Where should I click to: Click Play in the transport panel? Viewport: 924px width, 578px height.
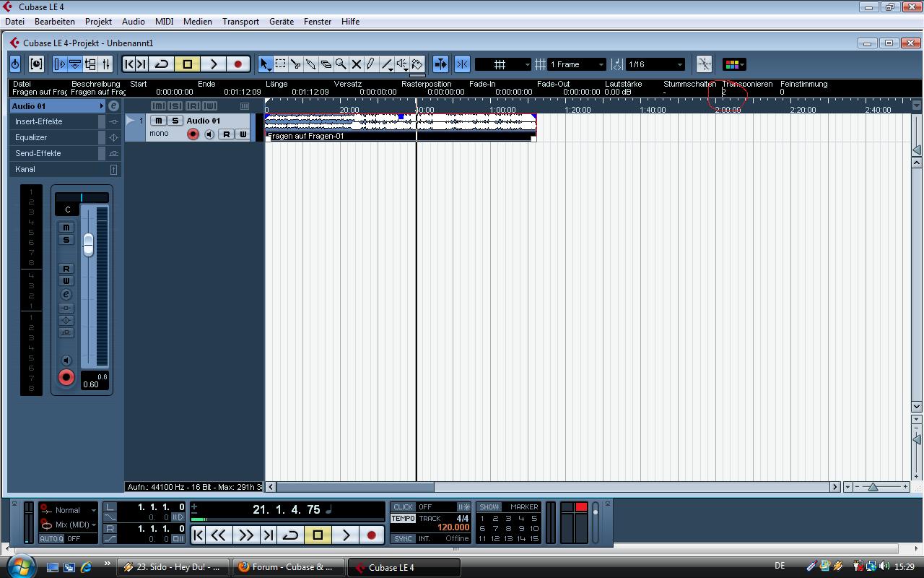coord(346,535)
